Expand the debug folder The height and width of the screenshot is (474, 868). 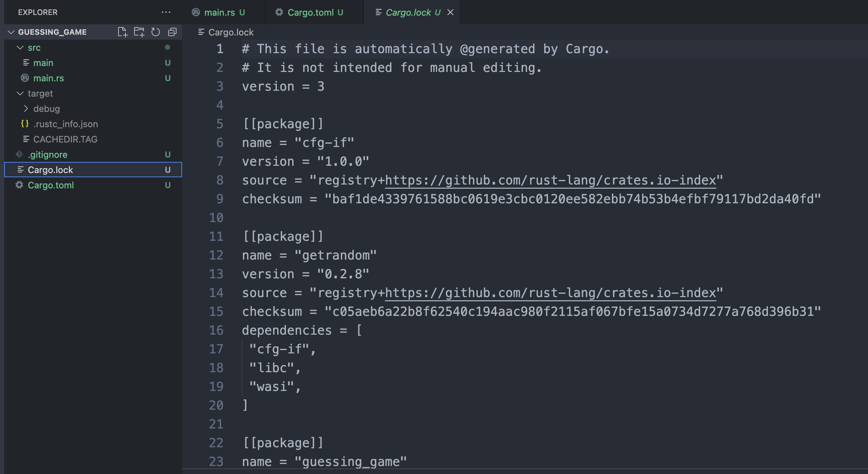[x=26, y=108]
